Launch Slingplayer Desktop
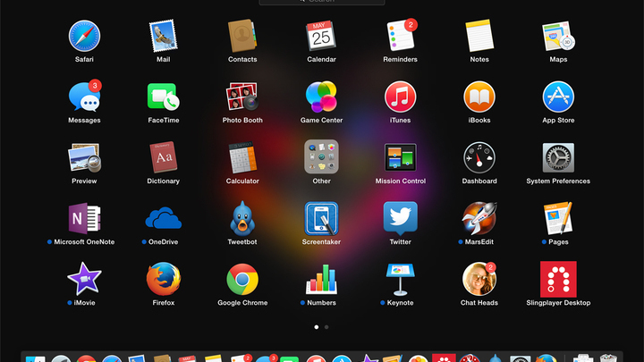The width and height of the screenshot is (644, 362). tap(558, 279)
